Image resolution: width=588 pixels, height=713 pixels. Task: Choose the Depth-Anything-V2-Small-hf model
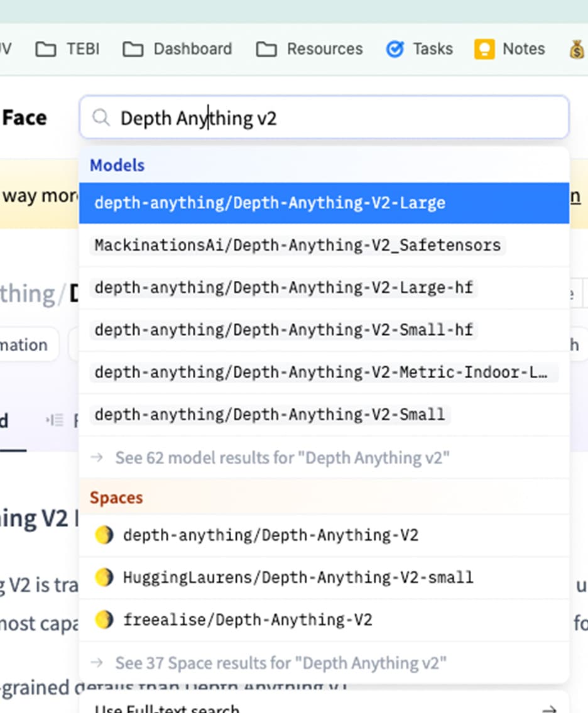pos(283,330)
